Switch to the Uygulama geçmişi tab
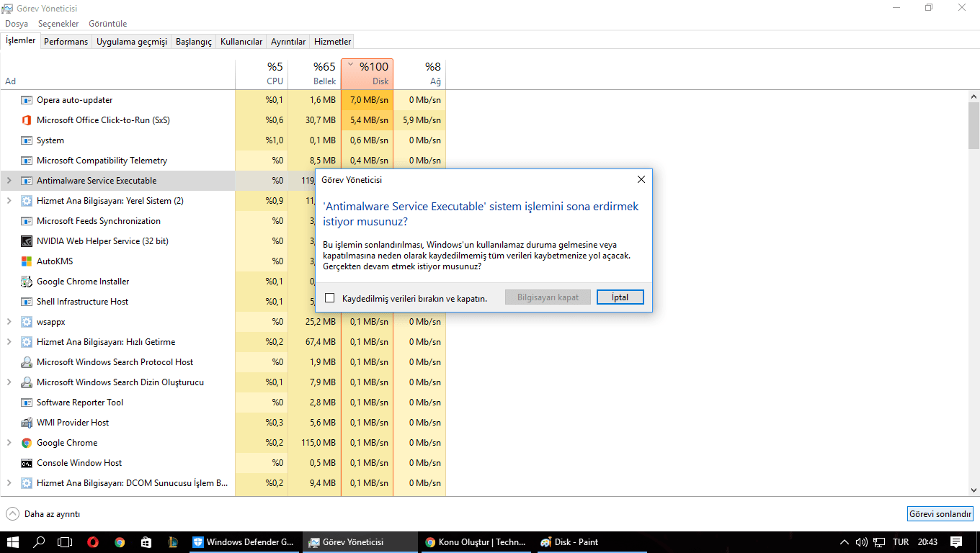Viewport: 980px width, 553px height. click(132, 42)
